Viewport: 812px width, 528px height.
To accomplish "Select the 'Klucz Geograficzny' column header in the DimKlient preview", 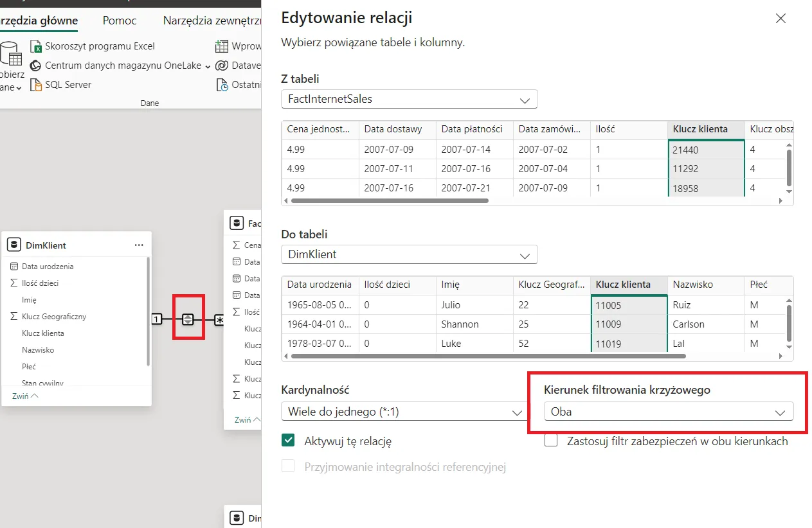I will [x=552, y=285].
